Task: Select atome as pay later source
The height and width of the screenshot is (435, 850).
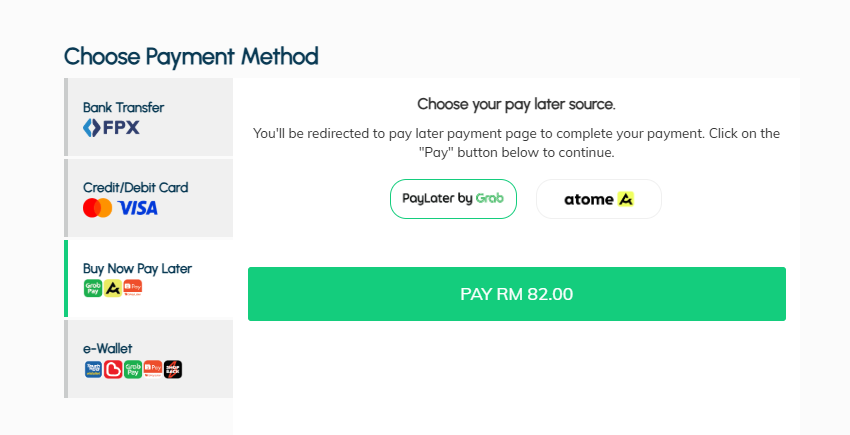Action: pyautogui.click(x=598, y=199)
